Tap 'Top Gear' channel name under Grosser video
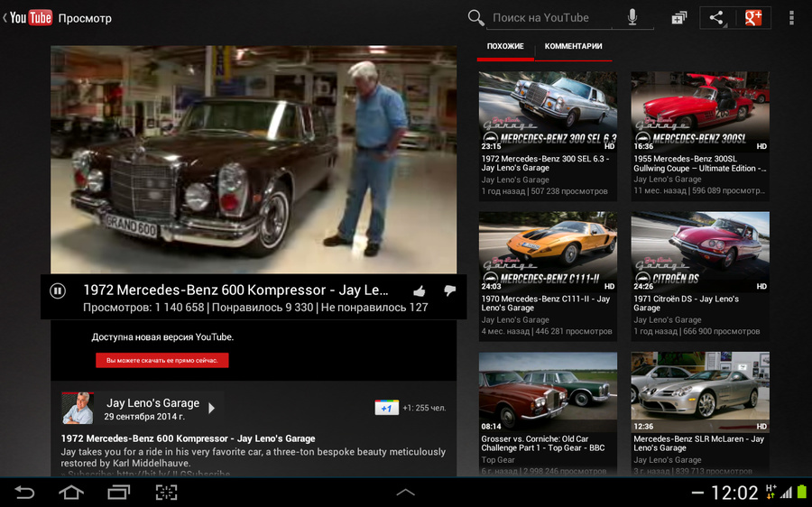Viewport: 812px width, 507px height. tap(498, 460)
